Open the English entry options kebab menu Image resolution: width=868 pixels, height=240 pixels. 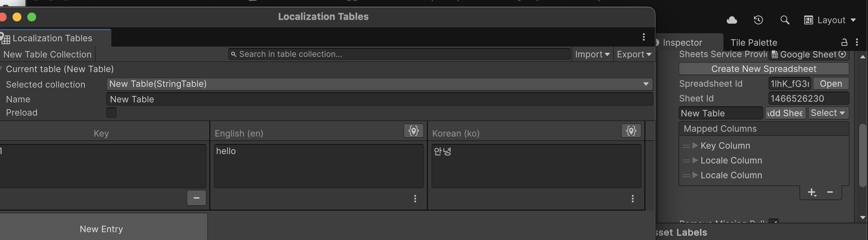click(x=415, y=199)
